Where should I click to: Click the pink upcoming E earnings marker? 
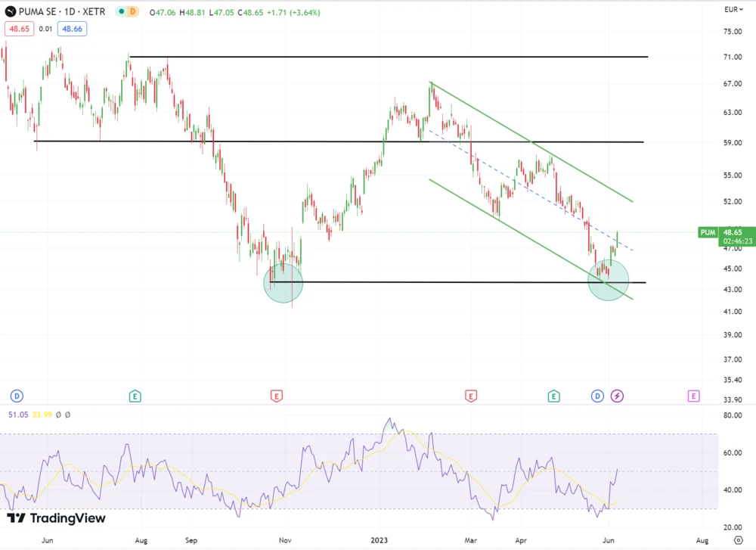coord(693,396)
